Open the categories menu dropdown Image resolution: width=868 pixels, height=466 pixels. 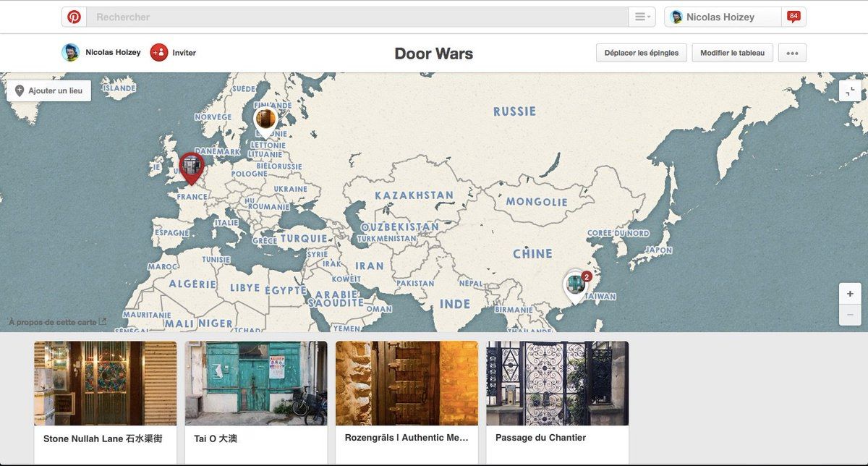click(x=642, y=17)
